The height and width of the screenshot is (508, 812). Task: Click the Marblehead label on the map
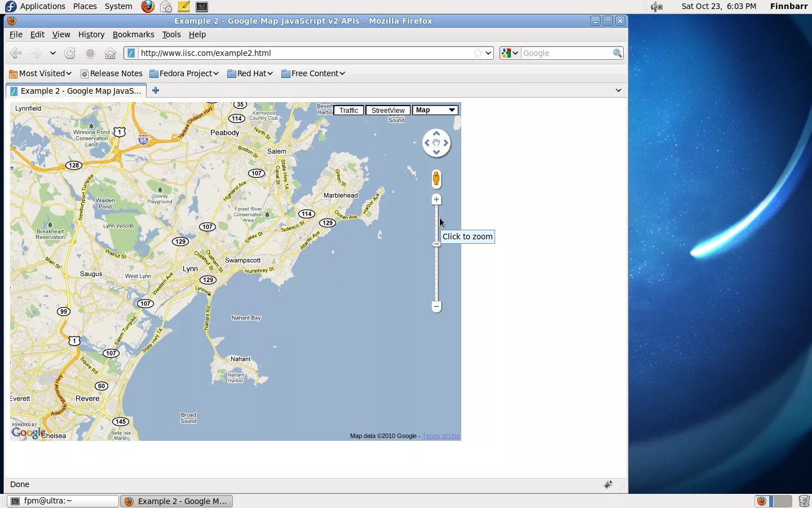pyautogui.click(x=341, y=195)
